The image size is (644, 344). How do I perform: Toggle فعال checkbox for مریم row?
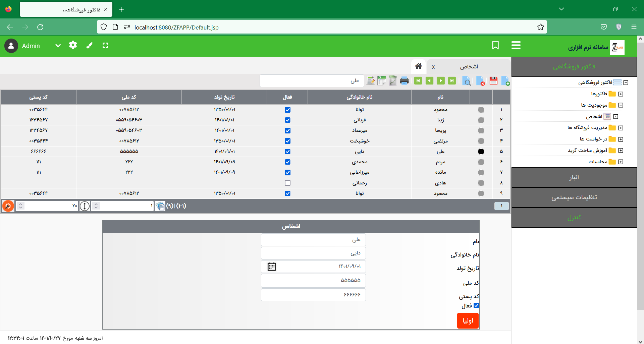pos(287,162)
